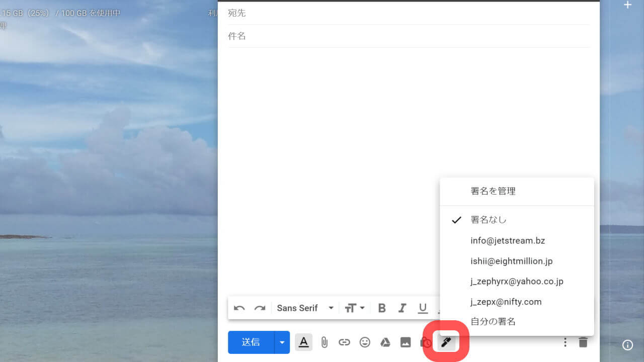Image resolution: width=644 pixels, height=362 pixels.
Task: Toggle bold formatting
Action: (x=382, y=308)
